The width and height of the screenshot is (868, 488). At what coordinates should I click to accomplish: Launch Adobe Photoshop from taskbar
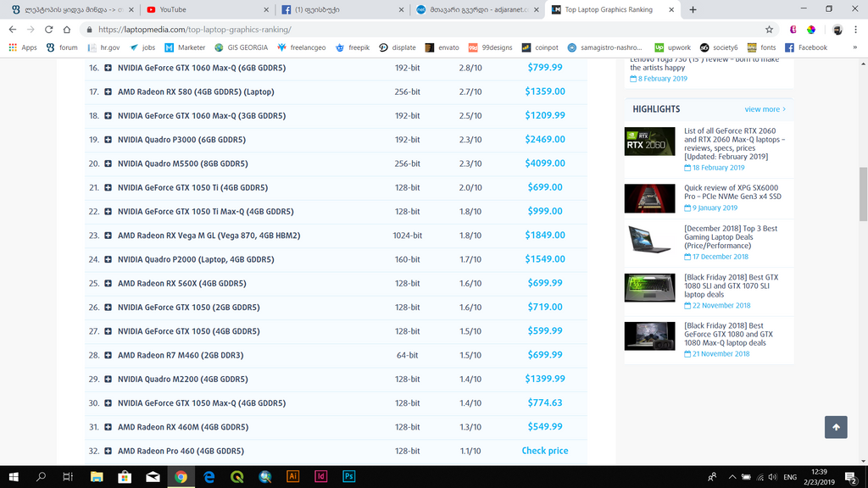[349, 476]
